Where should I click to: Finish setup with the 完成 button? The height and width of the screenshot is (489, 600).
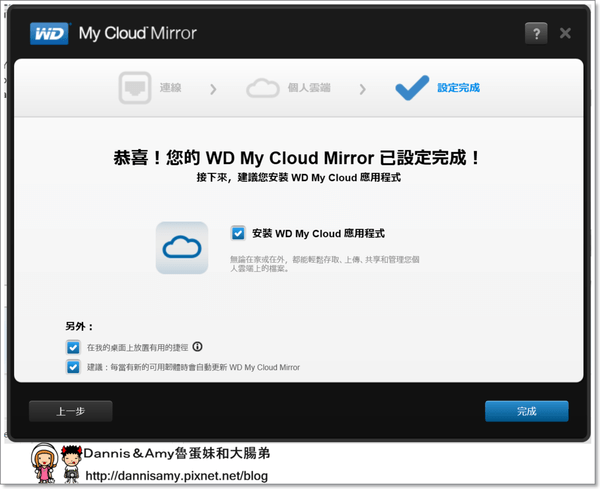(527, 411)
